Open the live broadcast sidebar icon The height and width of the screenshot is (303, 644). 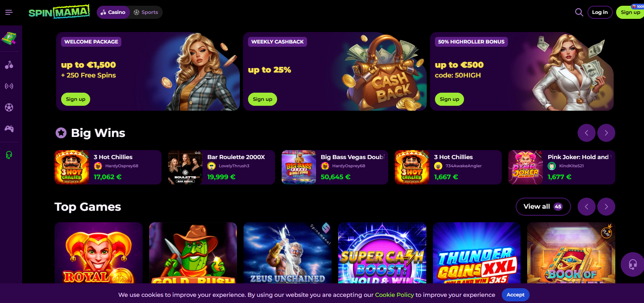pos(9,86)
